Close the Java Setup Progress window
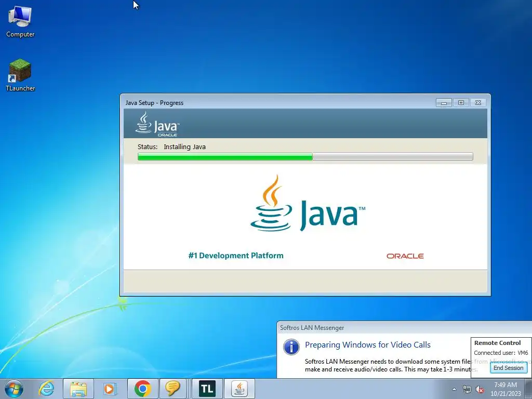The height and width of the screenshot is (399, 532). pyautogui.click(x=478, y=102)
